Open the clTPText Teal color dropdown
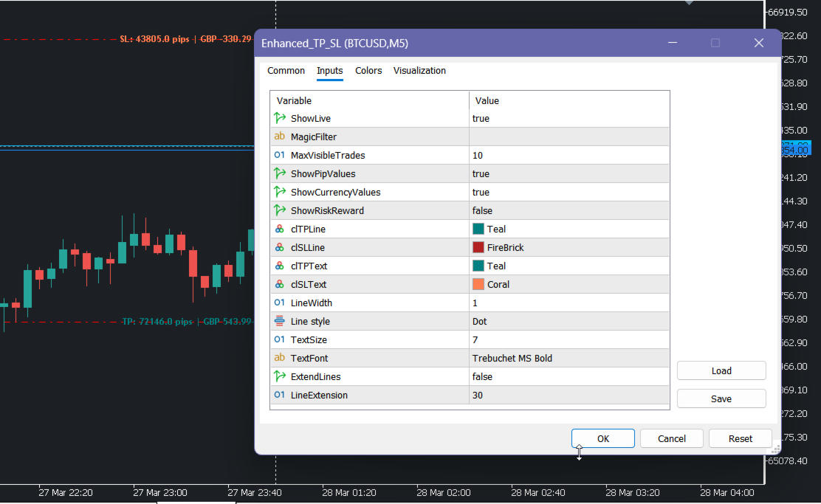 point(569,266)
